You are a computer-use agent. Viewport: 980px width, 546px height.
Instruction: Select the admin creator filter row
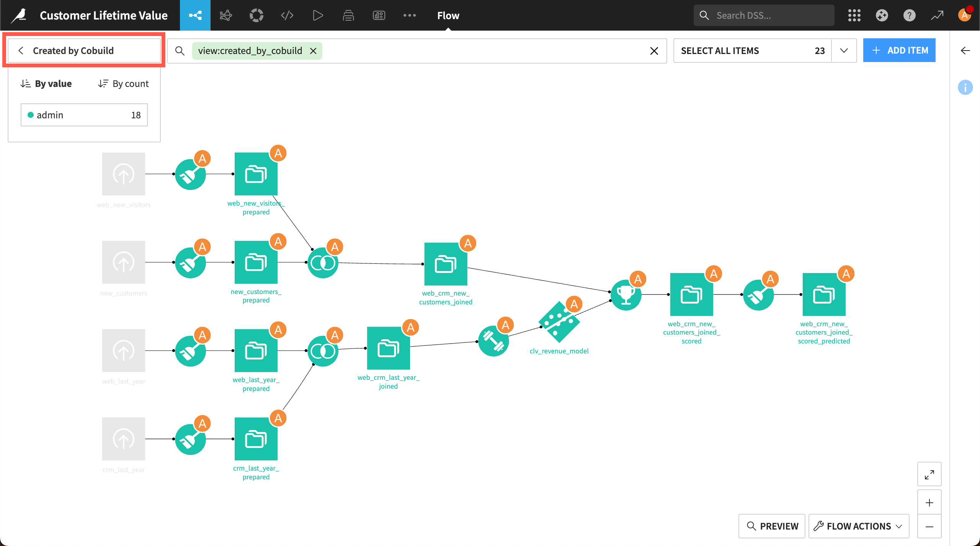click(84, 115)
